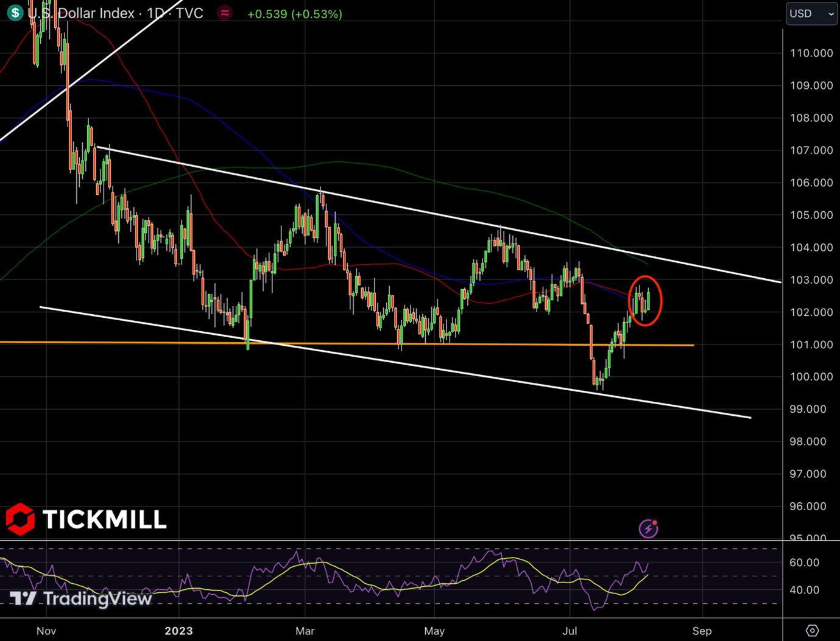
Task: Click the purple lightning bolt icon
Action: click(x=648, y=528)
